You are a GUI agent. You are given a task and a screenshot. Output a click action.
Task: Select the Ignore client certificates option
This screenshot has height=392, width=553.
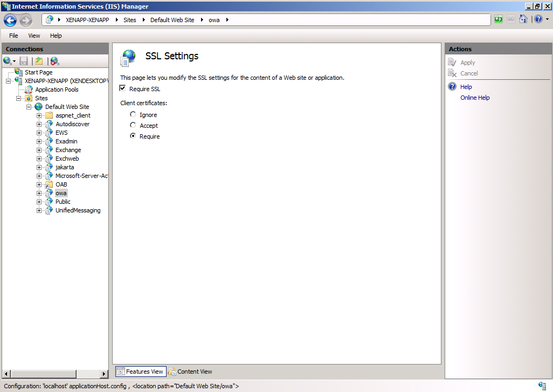[x=133, y=114]
